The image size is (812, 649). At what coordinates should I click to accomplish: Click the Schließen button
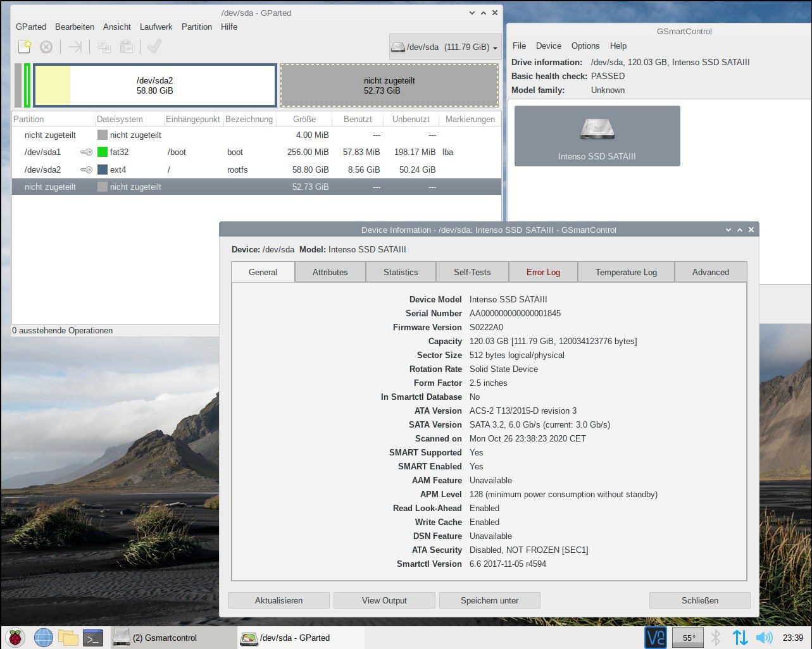tap(700, 600)
